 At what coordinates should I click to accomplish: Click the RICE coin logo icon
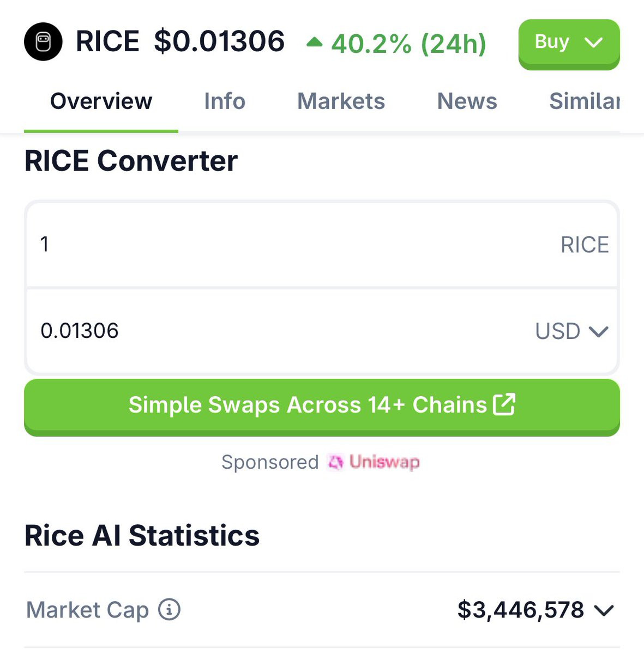tap(43, 42)
